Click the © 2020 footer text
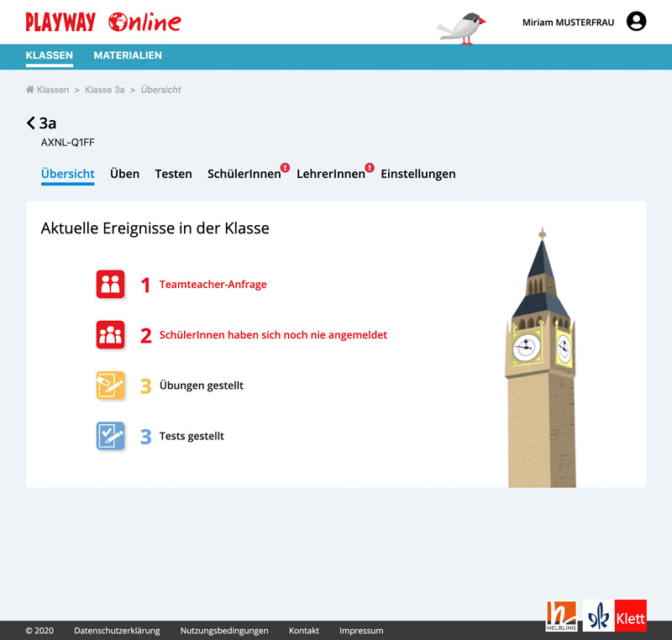This screenshot has width=672, height=640. coord(39,631)
